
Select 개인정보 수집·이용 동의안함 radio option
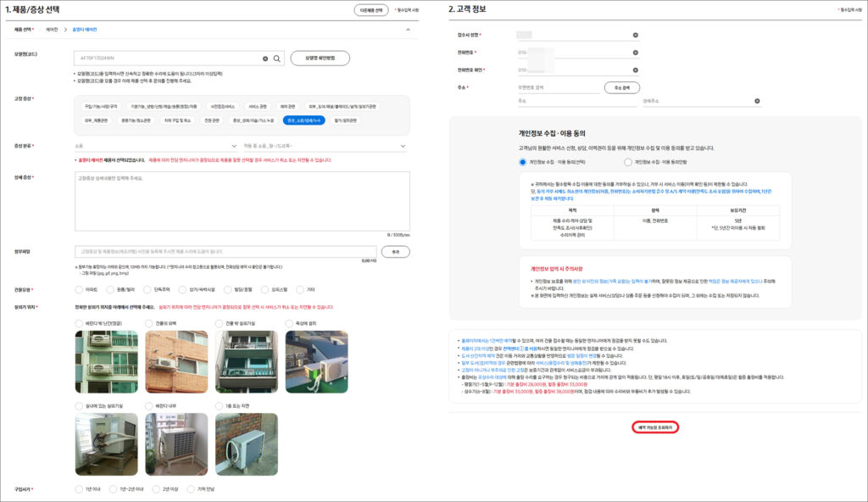click(x=628, y=161)
